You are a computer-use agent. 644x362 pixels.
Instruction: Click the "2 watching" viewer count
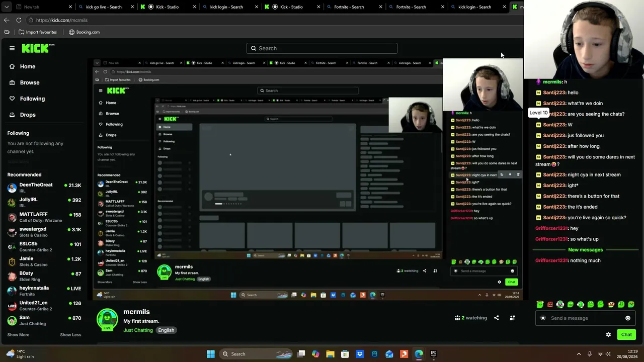tap(471, 318)
